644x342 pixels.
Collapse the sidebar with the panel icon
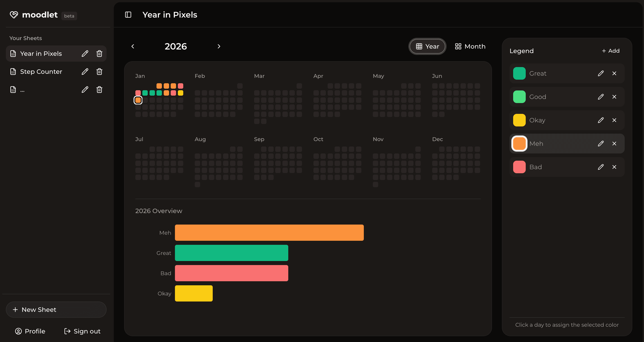tap(128, 14)
